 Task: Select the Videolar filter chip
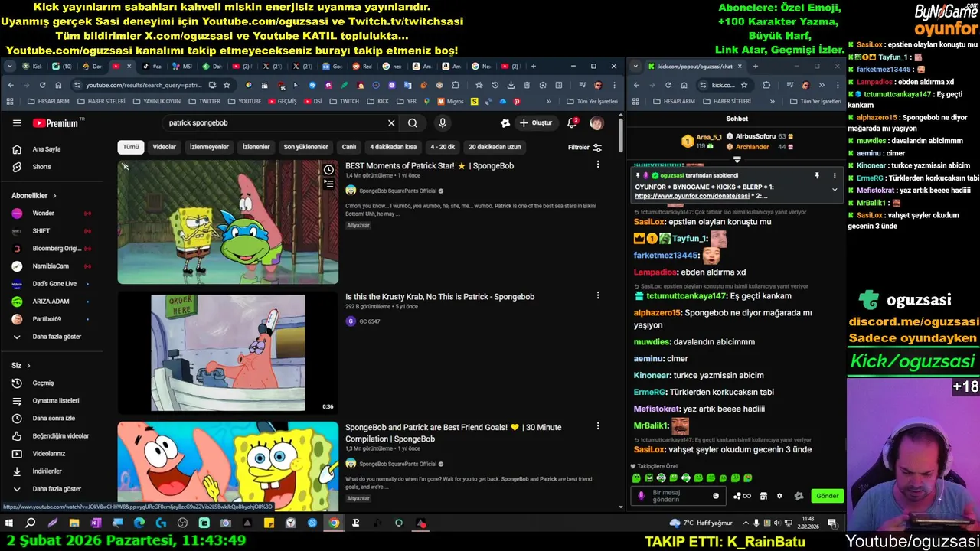point(164,147)
